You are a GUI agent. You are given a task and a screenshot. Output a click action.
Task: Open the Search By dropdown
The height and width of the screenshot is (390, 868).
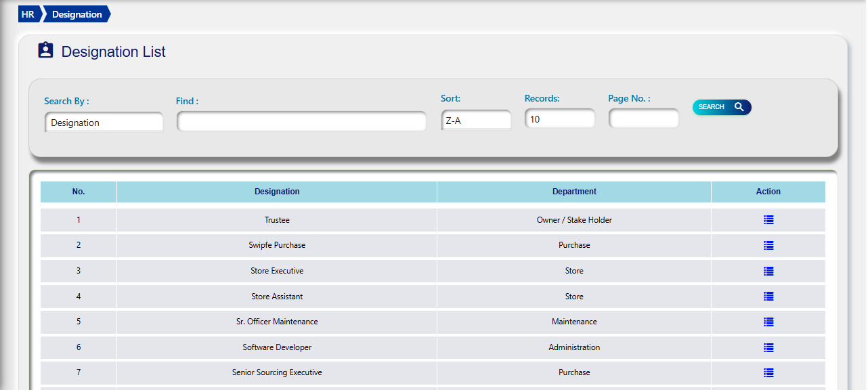104,123
